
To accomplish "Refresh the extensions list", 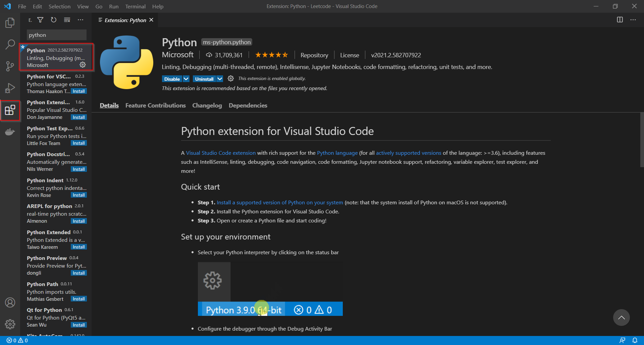I will point(53,20).
